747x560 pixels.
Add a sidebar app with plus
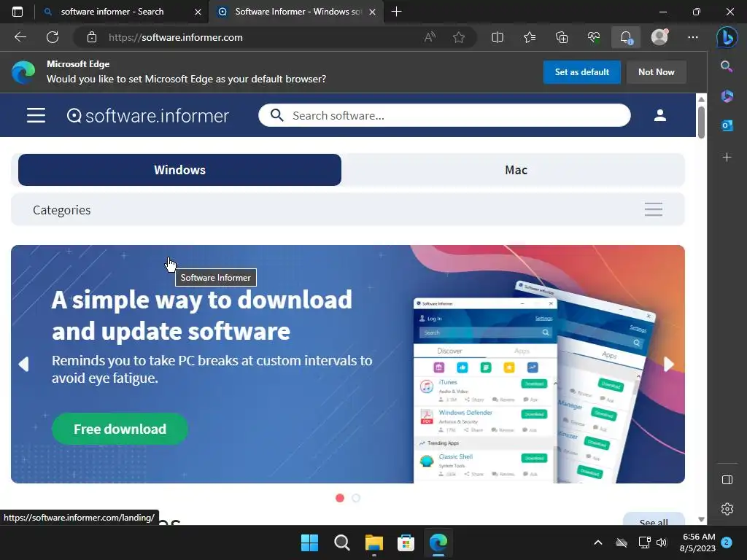click(727, 157)
